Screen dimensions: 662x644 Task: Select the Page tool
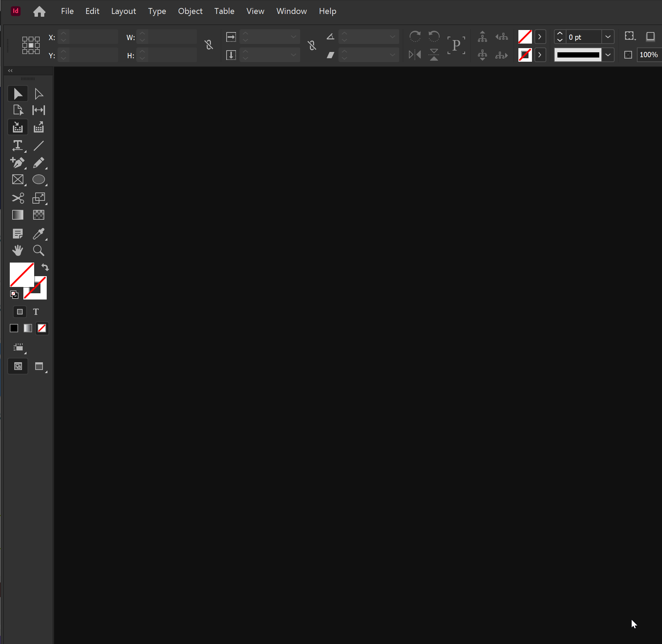[x=18, y=110]
